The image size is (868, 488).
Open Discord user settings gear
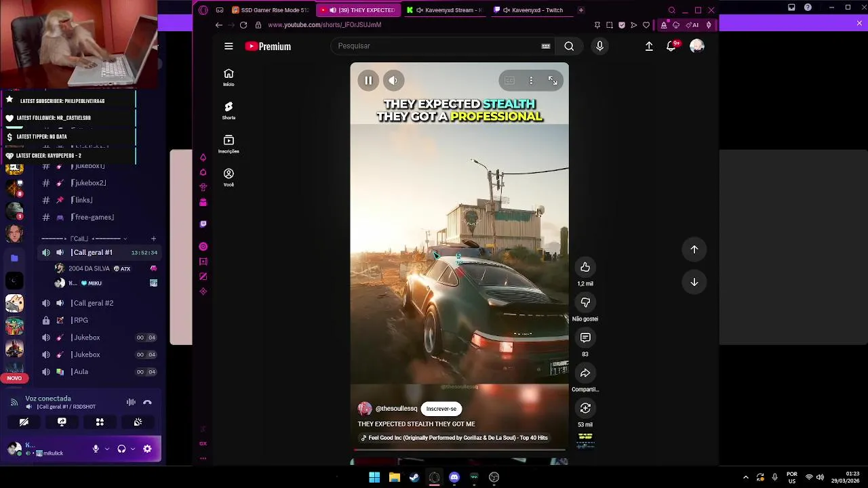147,449
